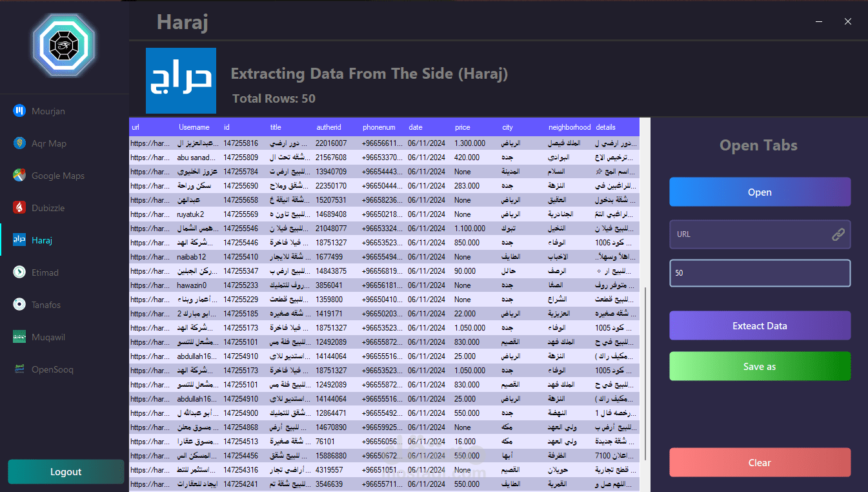Image resolution: width=868 pixels, height=492 pixels.
Task: Click the date column header
Action: (416, 127)
